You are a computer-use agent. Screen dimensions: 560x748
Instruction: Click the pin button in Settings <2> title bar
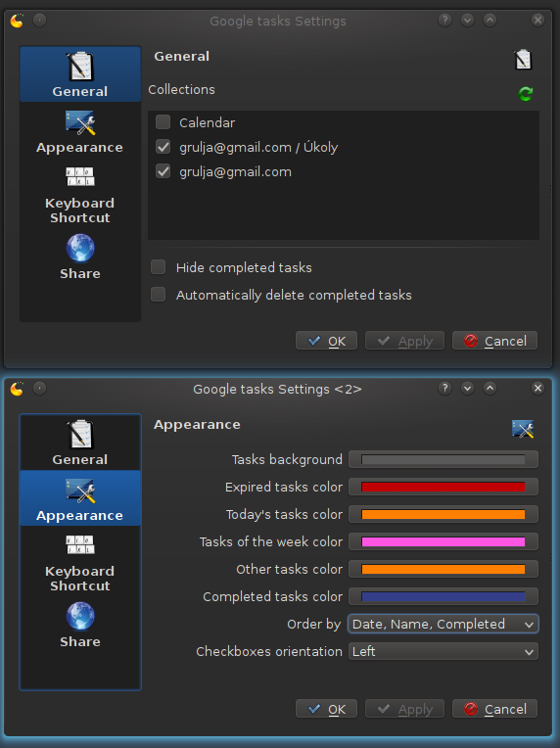(x=39, y=389)
